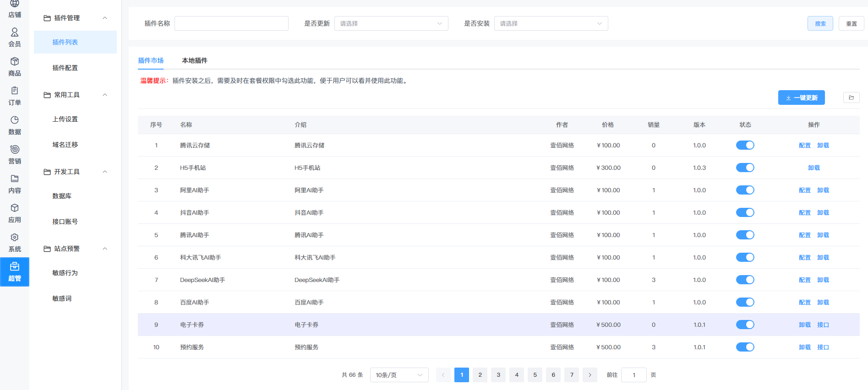
Task: Toggle status switch for 预约服务
Action: click(745, 347)
